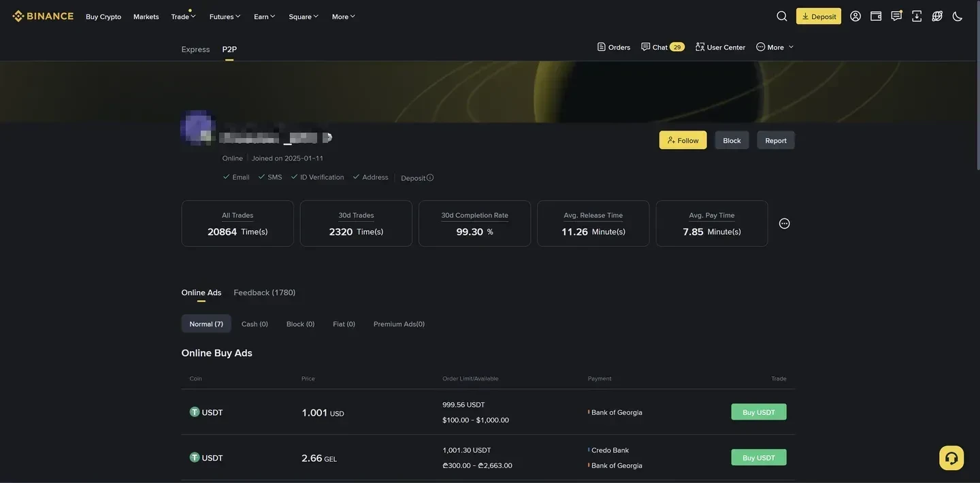Report this merchant

(776, 140)
